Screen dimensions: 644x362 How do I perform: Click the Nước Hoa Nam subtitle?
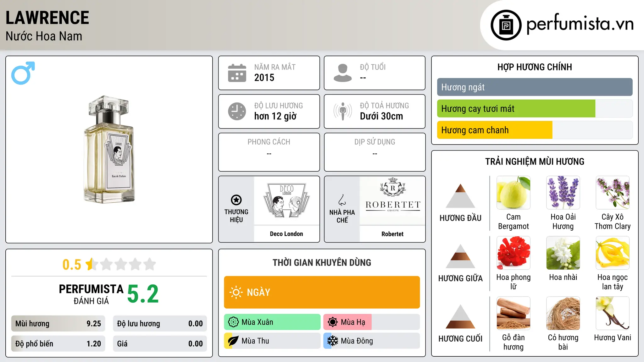click(x=44, y=36)
